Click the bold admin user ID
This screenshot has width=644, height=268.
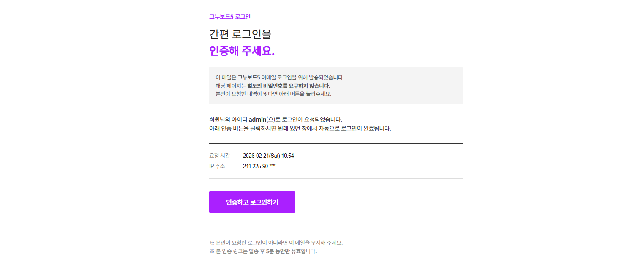click(x=257, y=119)
